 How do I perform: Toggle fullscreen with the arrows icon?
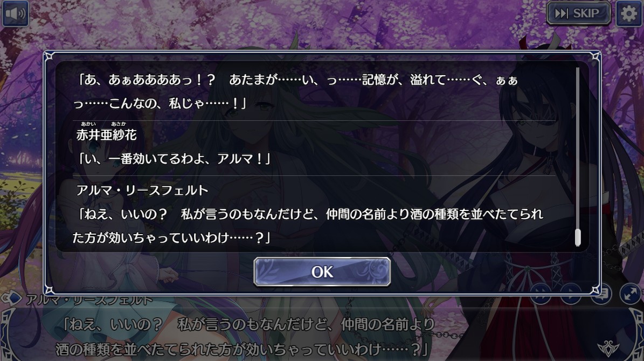(630, 294)
